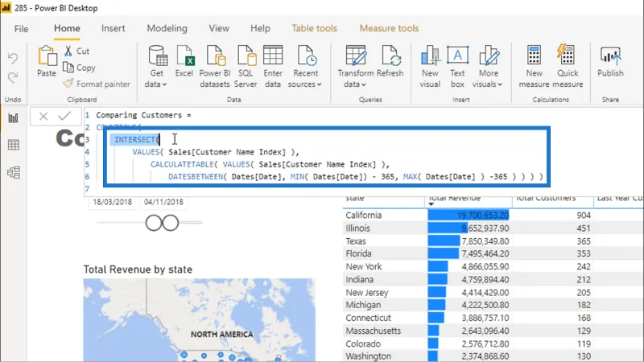
Task: Click the Cut scissors icon
Action: [68, 51]
